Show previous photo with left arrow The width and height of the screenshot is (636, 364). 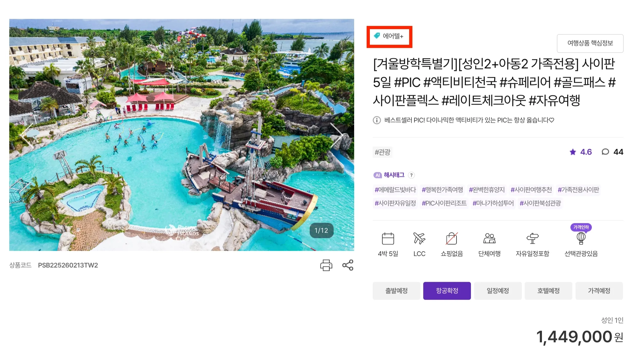pos(27,135)
